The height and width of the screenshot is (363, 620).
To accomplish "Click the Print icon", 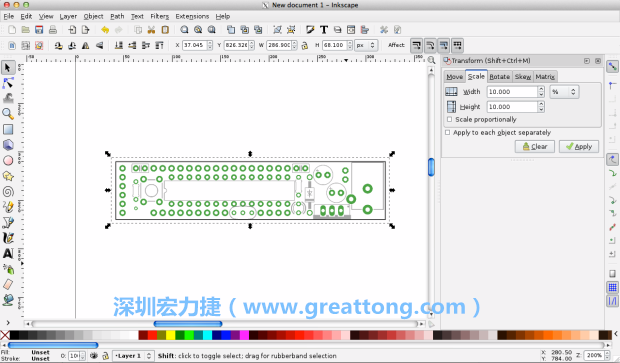I will click(x=53, y=30).
